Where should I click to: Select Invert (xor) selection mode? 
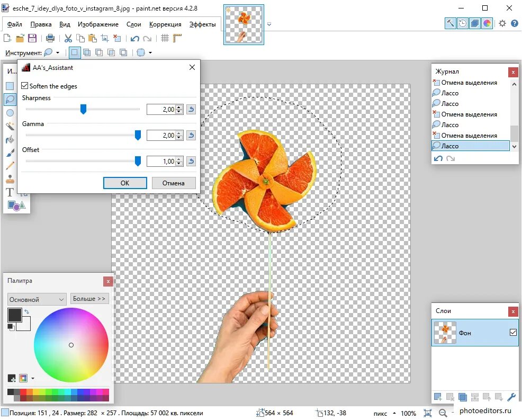tap(123, 52)
